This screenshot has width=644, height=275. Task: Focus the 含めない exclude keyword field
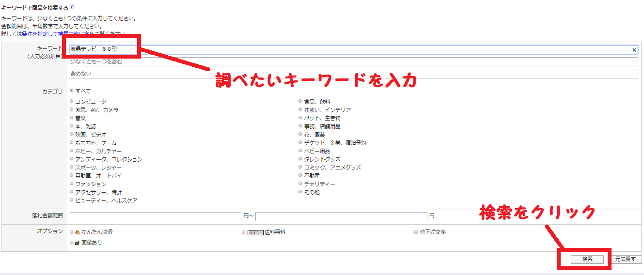[x=354, y=74]
